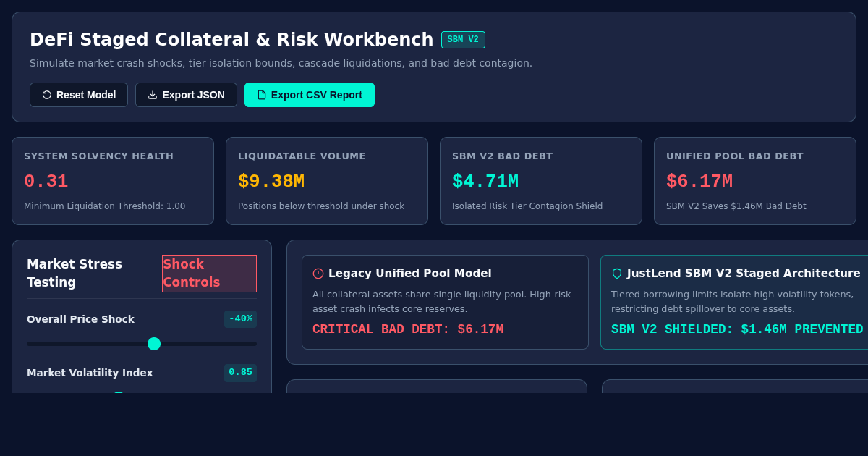Click the SBM V2 badge in the title
868x456 pixels.
[x=463, y=40]
